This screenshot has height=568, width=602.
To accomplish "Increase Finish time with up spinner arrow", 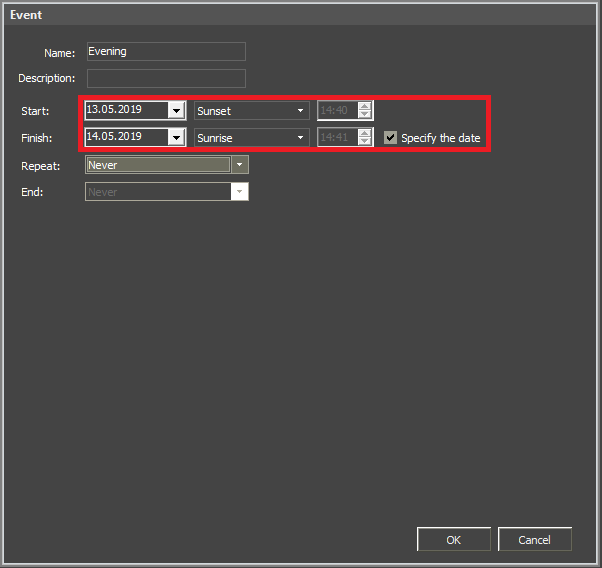I will pos(365,133).
